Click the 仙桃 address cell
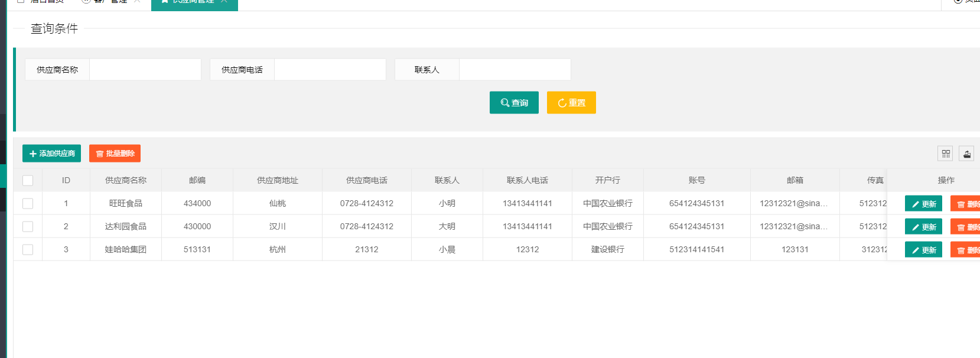Screen dimensions: 980x358 point(278,203)
